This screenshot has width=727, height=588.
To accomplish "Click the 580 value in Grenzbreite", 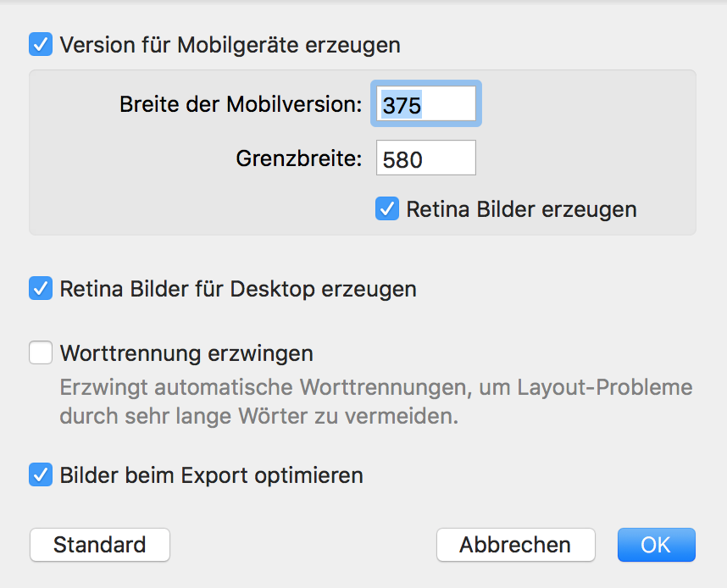I will (403, 159).
